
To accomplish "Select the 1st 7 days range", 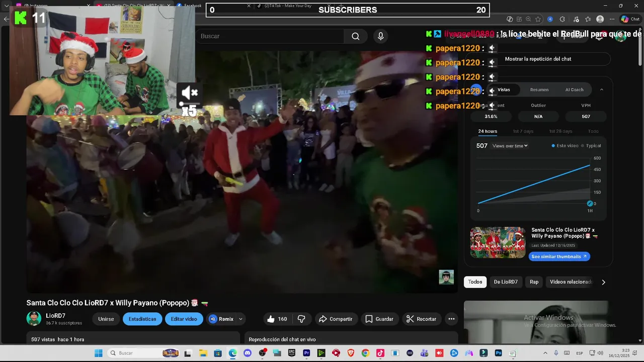I will [x=523, y=131].
